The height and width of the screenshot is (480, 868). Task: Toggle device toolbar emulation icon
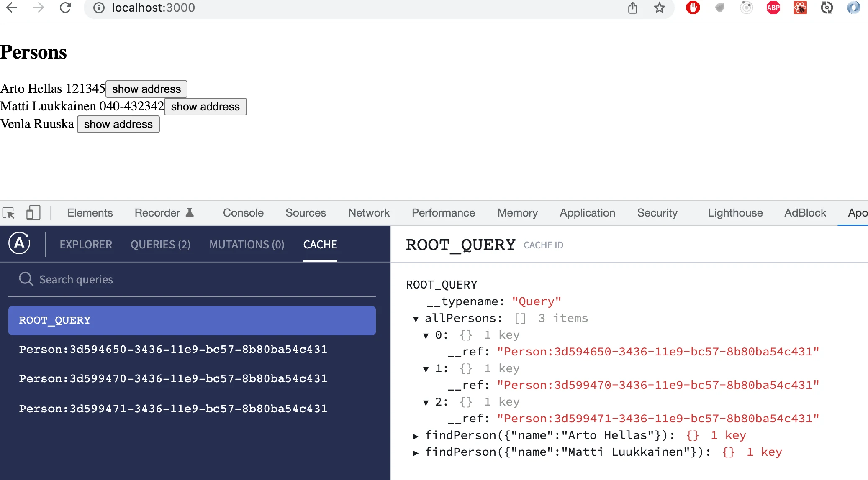coord(33,213)
